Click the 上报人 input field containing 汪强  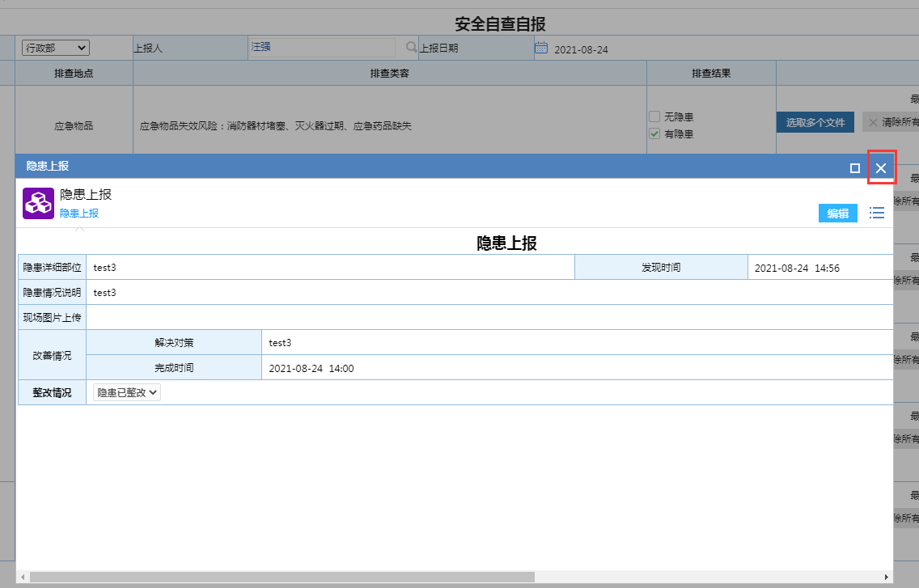click(322, 48)
